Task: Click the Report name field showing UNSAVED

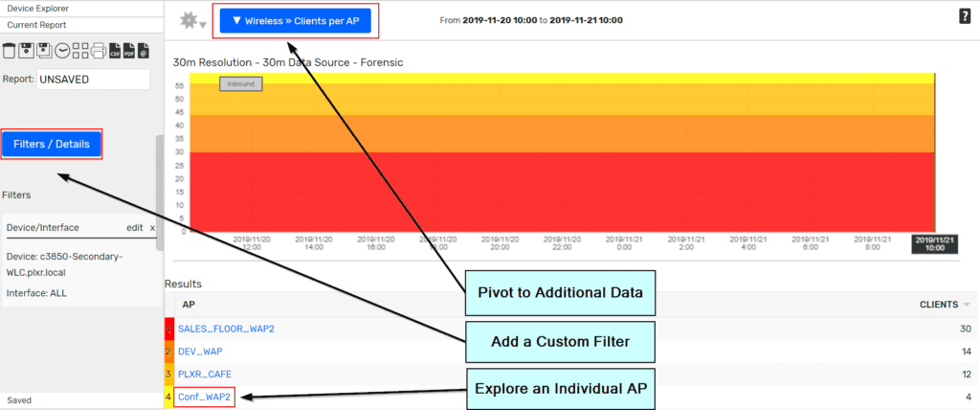Action: click(93, 80)
